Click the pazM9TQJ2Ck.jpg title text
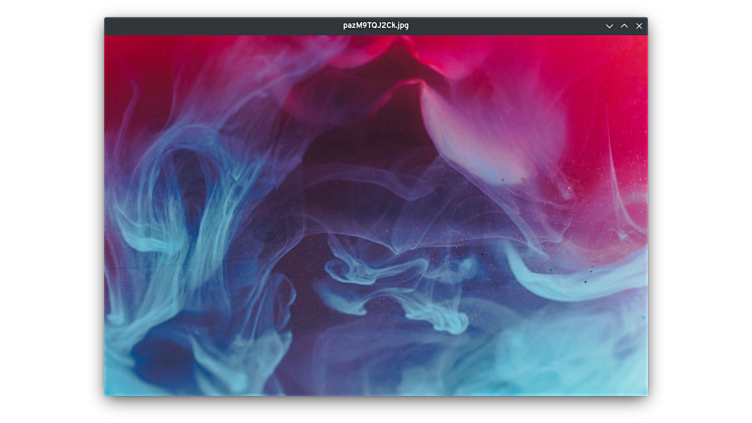Viewport: 752px width, 423px height. (376, 26)
